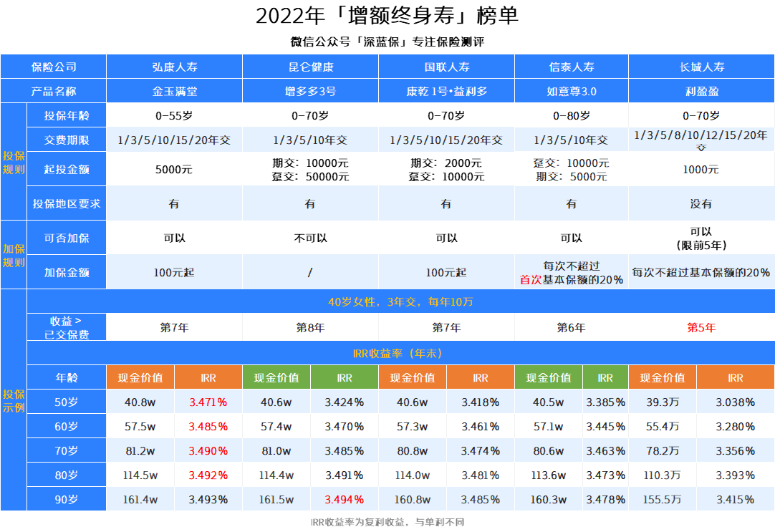This screenshot has height=532, width=775.
Task: Click the 长城人寿 company header
Action: pyautogui.click(x=701, y=67)
